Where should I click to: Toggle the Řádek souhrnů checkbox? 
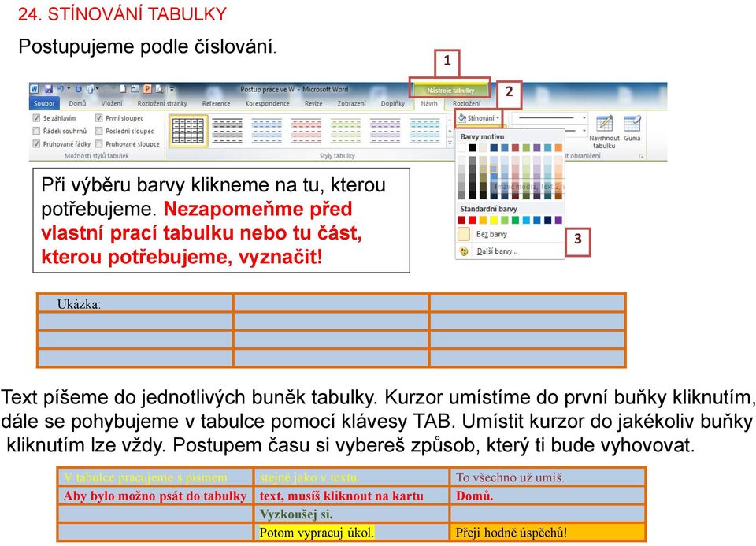coord(36,131)
